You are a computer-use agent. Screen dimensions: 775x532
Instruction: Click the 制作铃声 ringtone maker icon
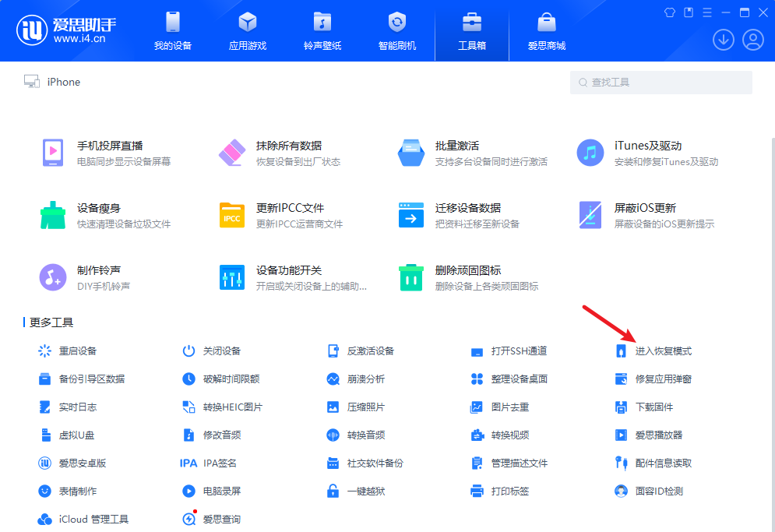tap(52, 277)
